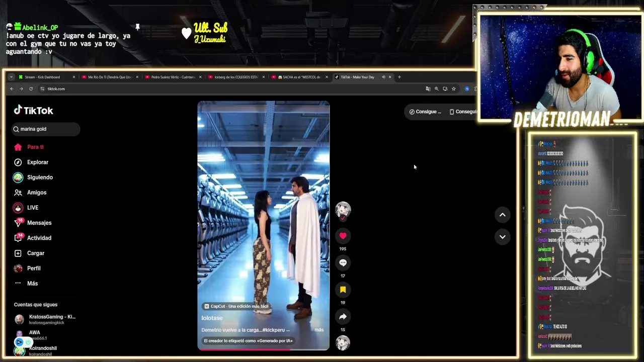Mute the TikTok tab audio icon

click(383, 77)
